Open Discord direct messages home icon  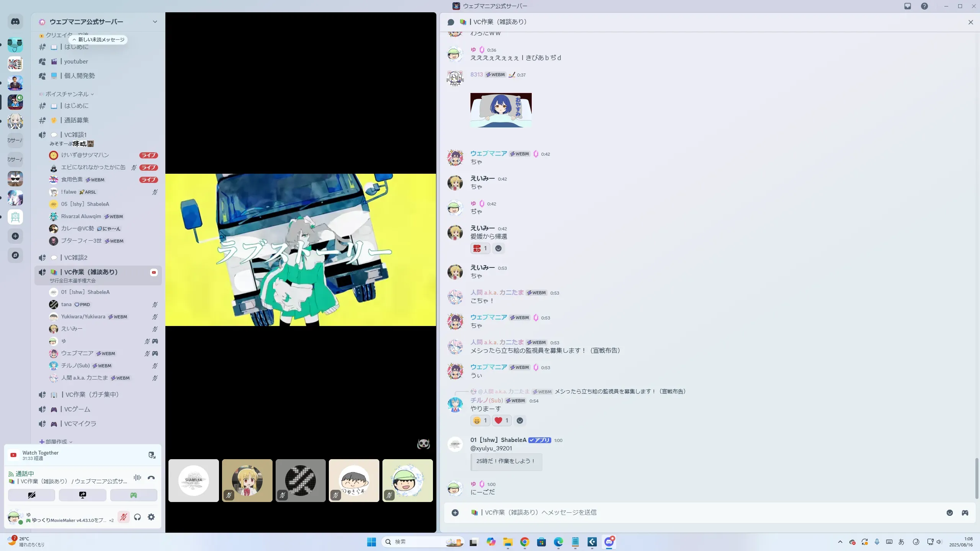tap(15, 22)
